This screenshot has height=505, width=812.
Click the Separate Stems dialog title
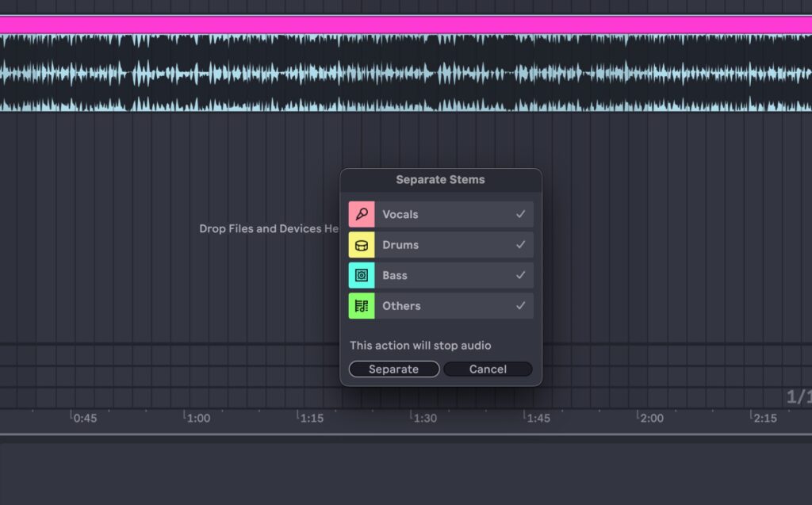(440, 180)
